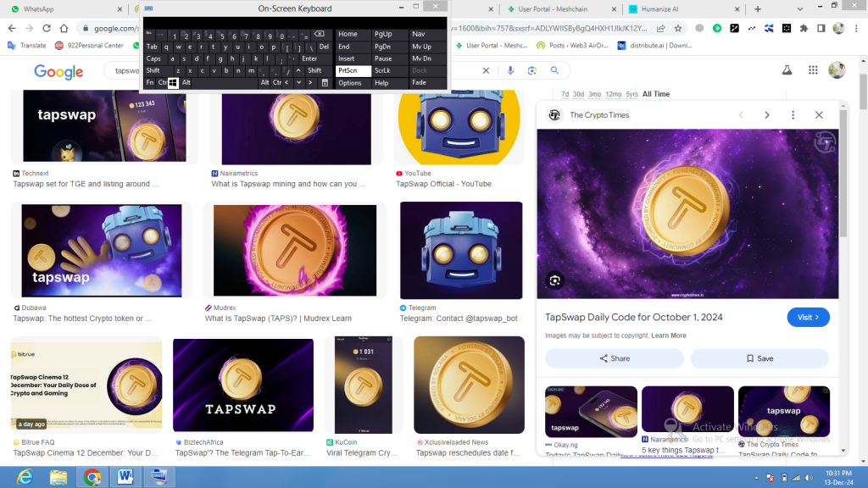Select the All Time range

tap(656, 94)
